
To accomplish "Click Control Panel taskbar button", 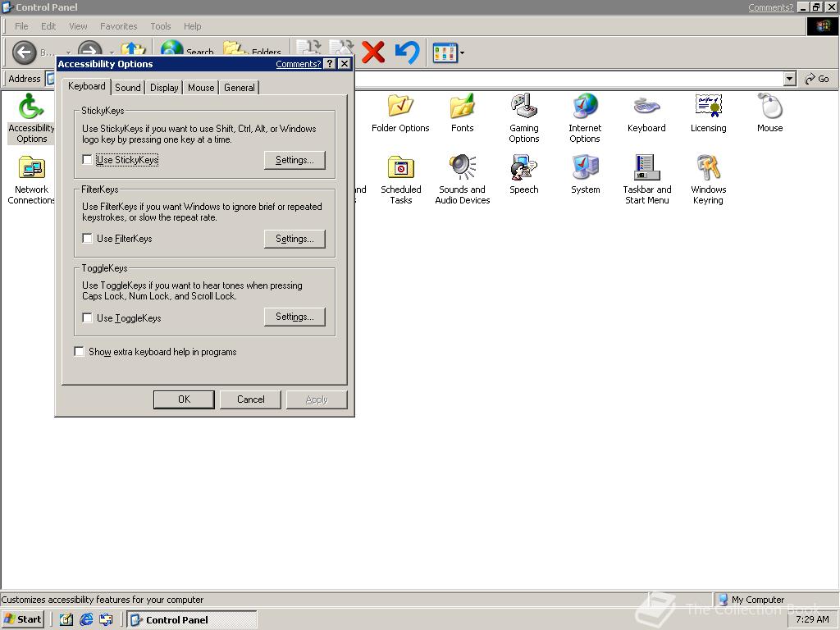I will [192, 619].
